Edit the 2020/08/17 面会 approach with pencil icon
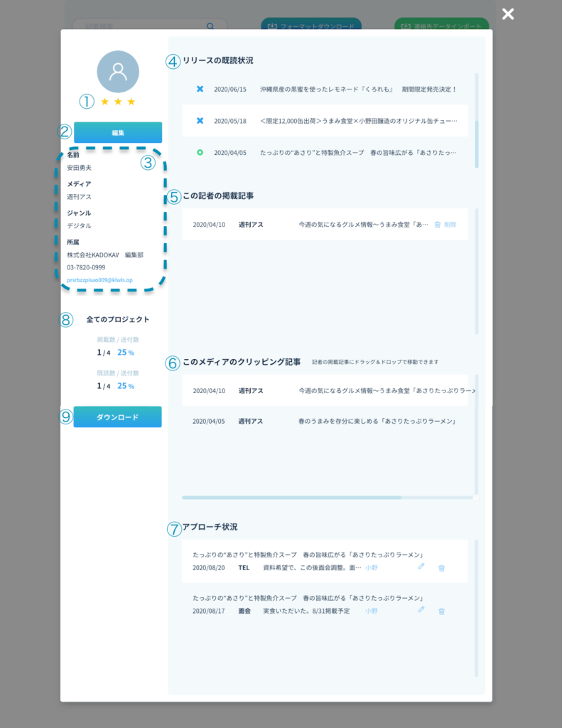The width and height of the screenshot is (562, 728). click(x=421, y=609)
